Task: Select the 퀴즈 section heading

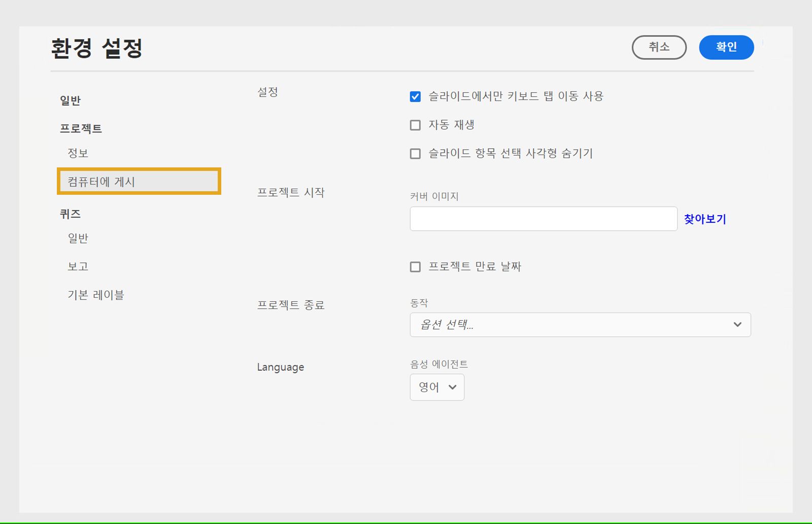Action: (x=71, y=214)
